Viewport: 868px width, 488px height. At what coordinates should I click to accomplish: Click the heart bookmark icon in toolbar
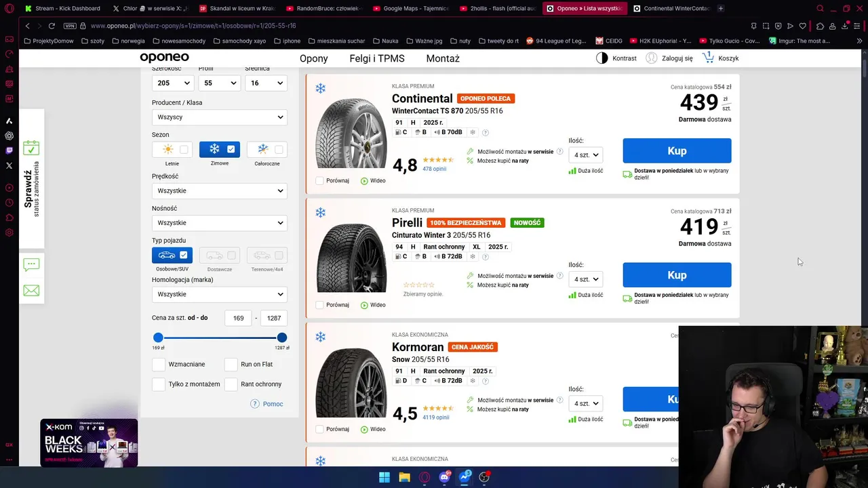(x=803, y=26)
